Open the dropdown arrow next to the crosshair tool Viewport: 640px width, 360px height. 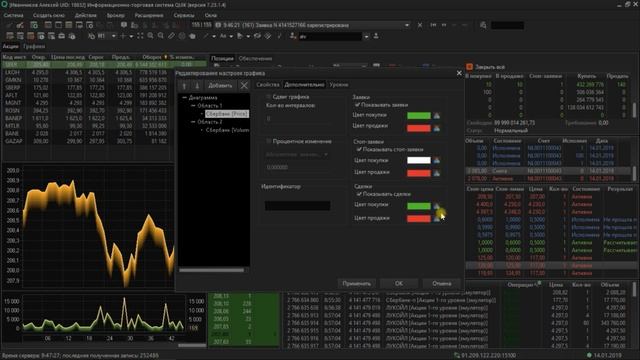pos(131,36)
